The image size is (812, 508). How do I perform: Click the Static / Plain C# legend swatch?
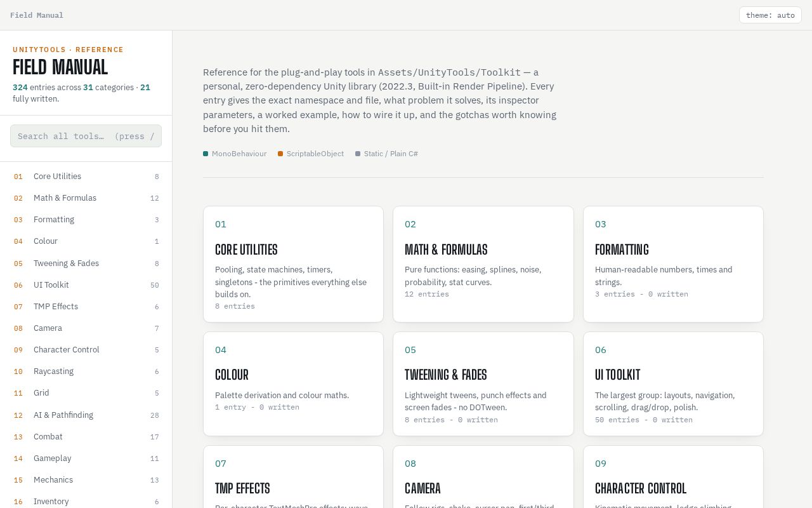coord(358,154)
